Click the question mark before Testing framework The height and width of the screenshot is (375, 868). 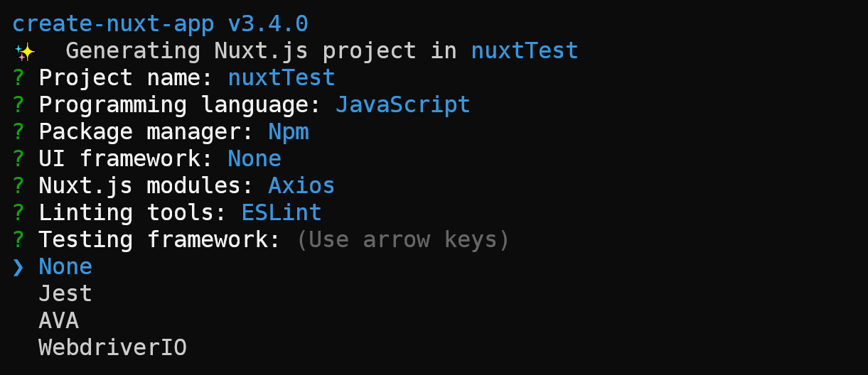(18, 239)
